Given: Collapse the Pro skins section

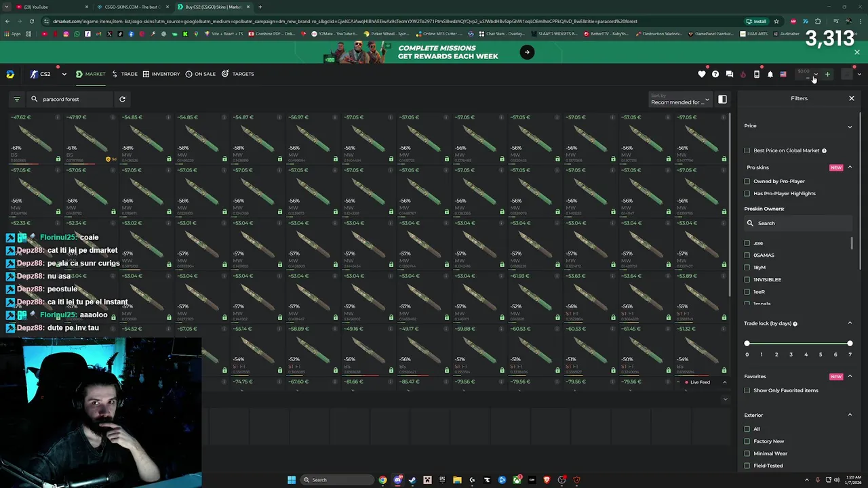Looking at the screenshot, I should point(850,167).
